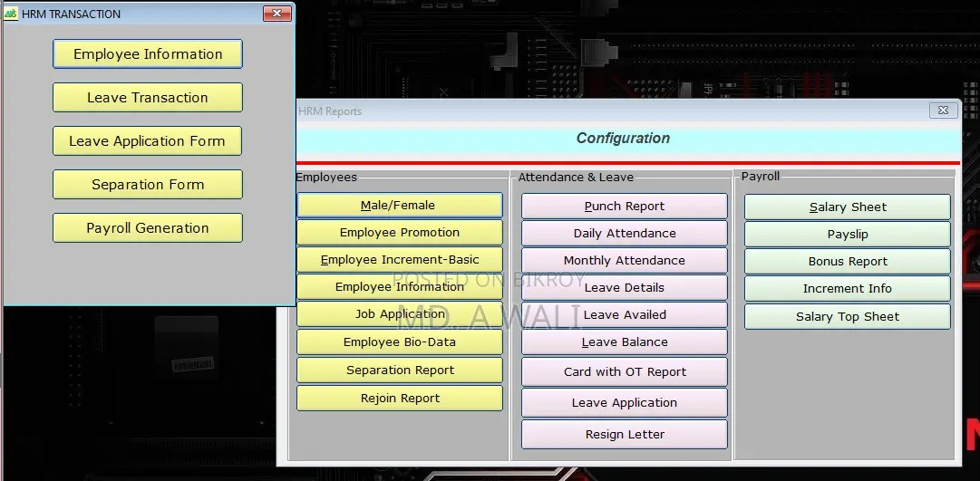This screenshot has height=481, width=980.
Task: View Employee Bio-Data report
Action: tap(400, 342)
